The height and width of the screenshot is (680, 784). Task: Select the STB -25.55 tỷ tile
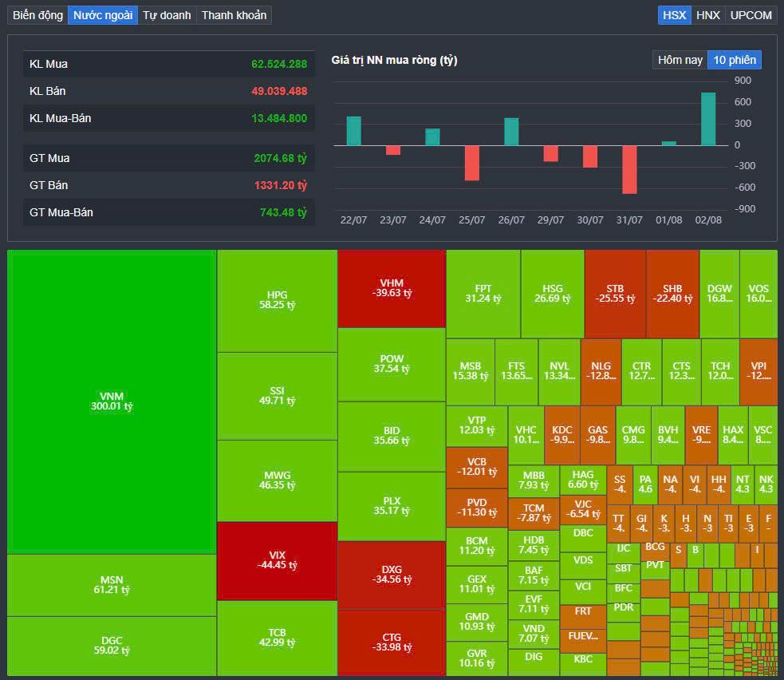coord(615,295)
